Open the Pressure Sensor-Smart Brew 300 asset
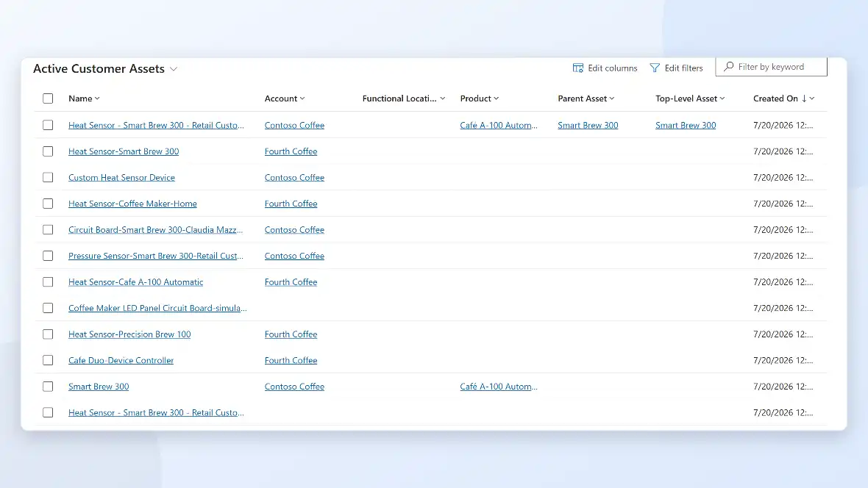This screenshot has height=488, width=868. 156,256
